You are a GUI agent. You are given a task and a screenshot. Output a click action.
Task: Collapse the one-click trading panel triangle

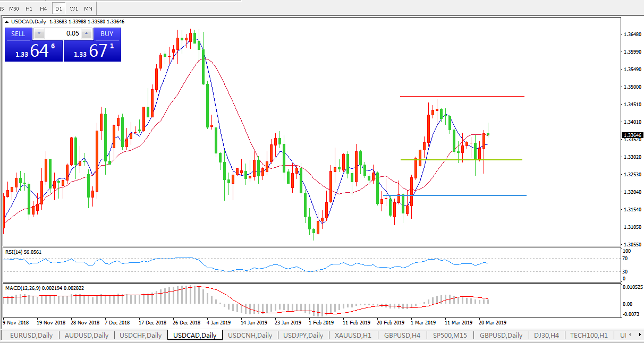coord(7,22)
